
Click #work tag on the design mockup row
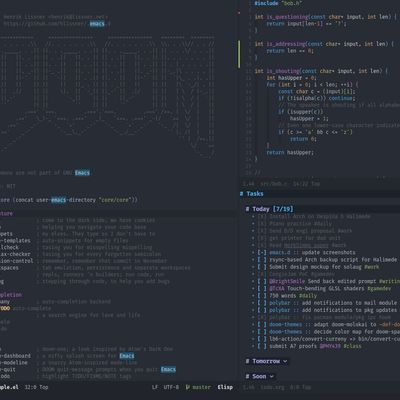coord(372,267)
